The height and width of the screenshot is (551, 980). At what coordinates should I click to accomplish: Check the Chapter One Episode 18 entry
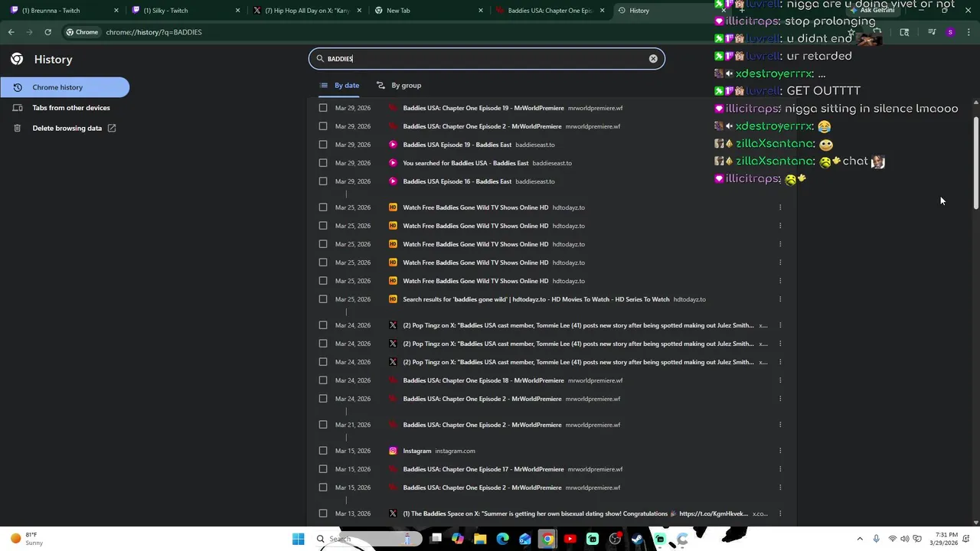(x=323, y=380)
